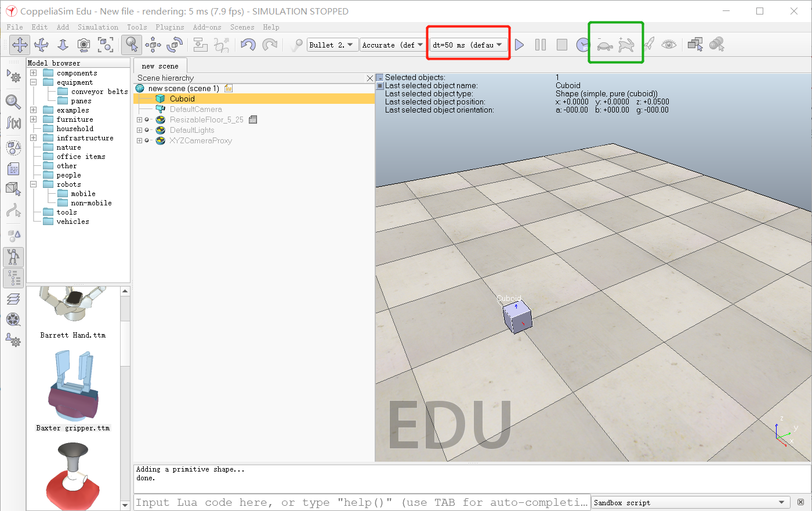Start the simulation with the play button
Screen dimensions: 812x511
pos(519,45)
